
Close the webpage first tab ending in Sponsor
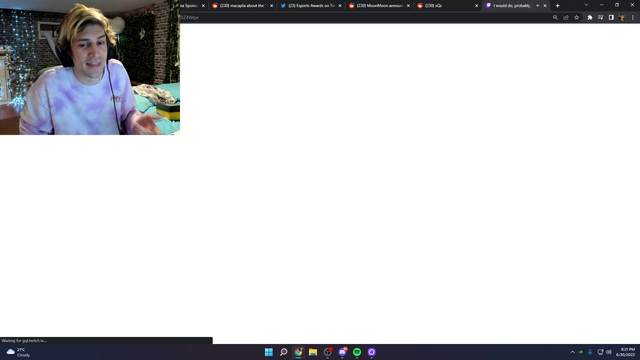coord(203,6)
